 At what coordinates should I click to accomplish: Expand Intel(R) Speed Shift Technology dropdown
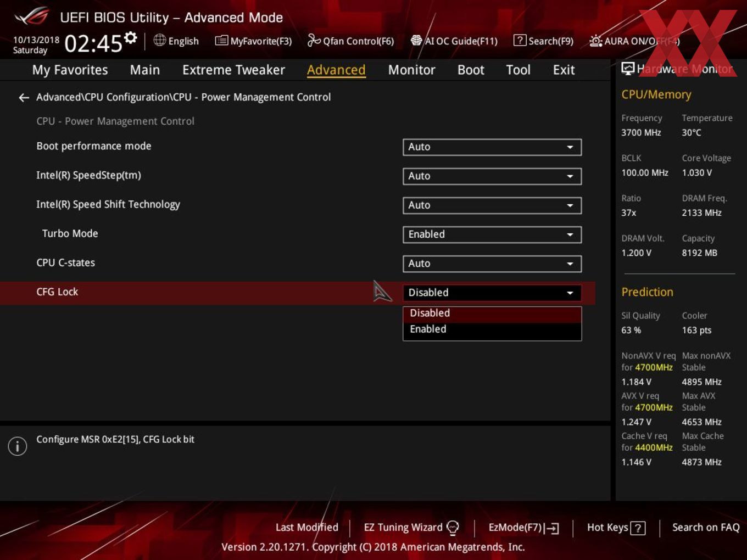492,205
